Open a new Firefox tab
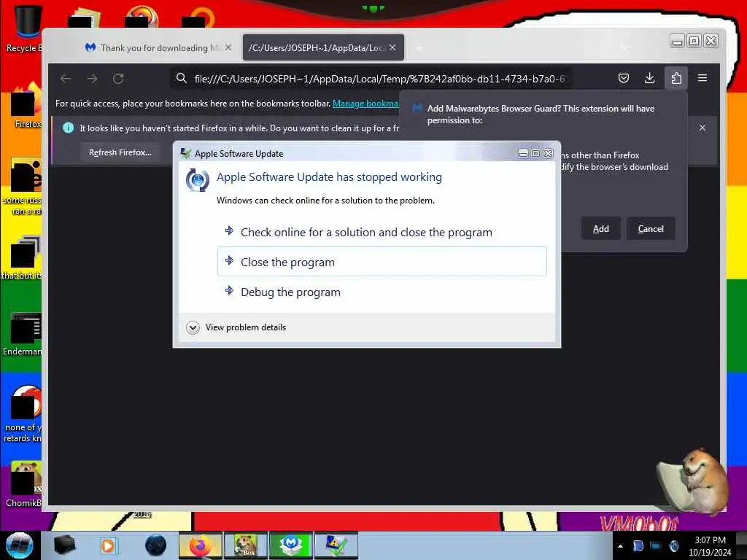Viewport: 747px width, 560px height. [x=419, y=48]
